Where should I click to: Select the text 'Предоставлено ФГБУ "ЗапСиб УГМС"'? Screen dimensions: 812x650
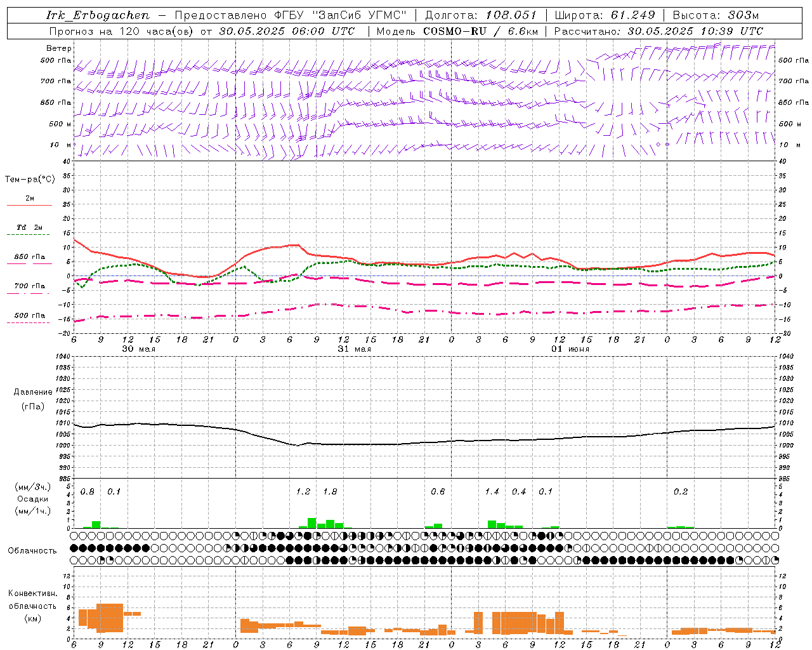point(290,15)
